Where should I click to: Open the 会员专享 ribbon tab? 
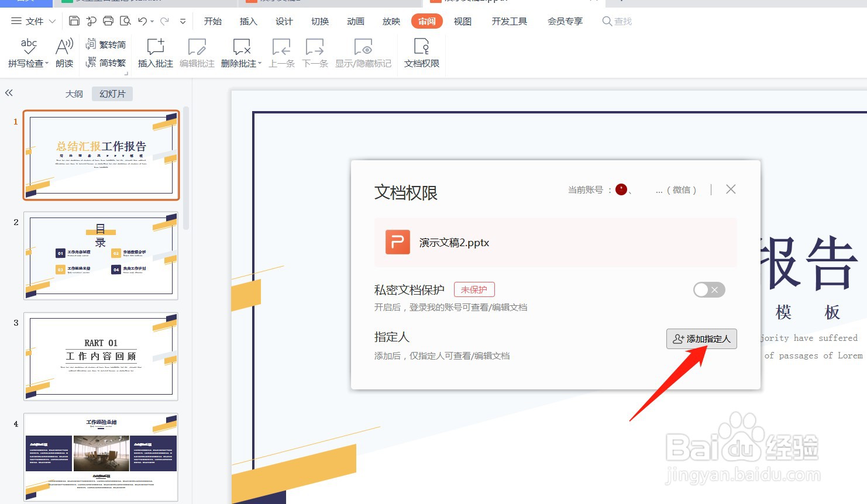click(x=565, y=21)
